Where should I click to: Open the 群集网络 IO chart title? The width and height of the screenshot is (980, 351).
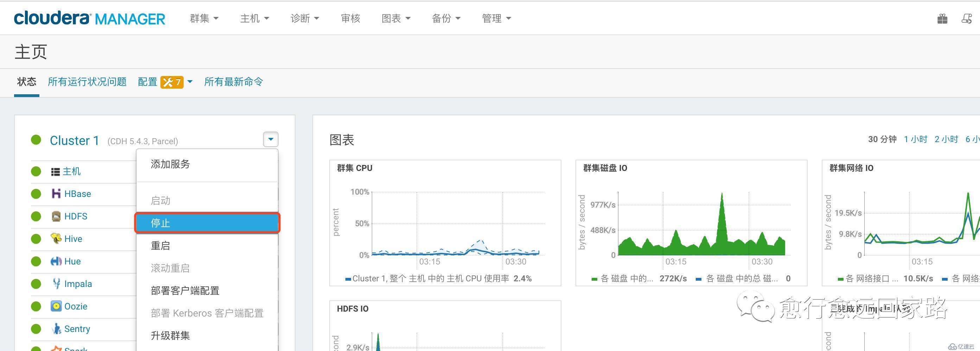coord(851,168)
